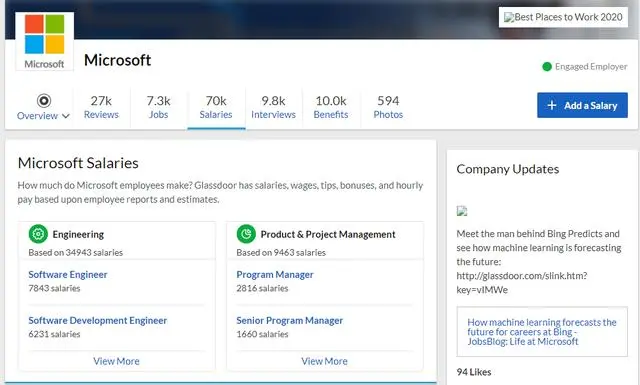Click the Engineering category title

(x=78, y=234)
